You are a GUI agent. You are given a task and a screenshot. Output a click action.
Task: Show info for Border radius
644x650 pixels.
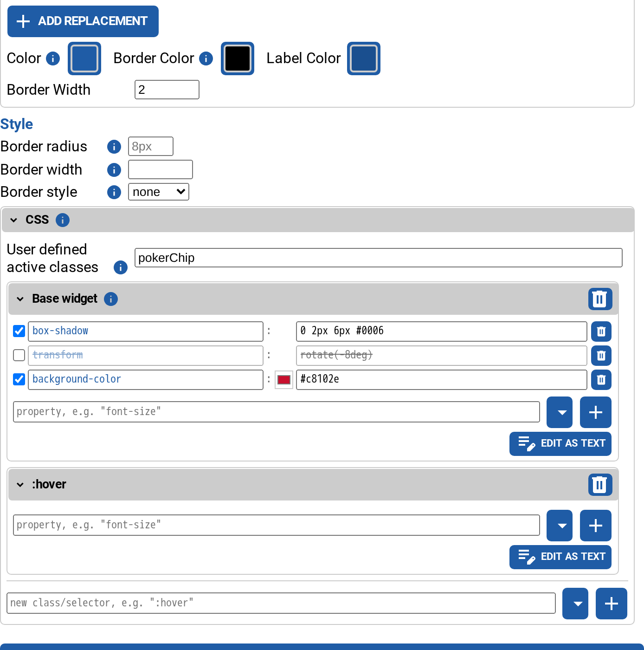(114, 147)
